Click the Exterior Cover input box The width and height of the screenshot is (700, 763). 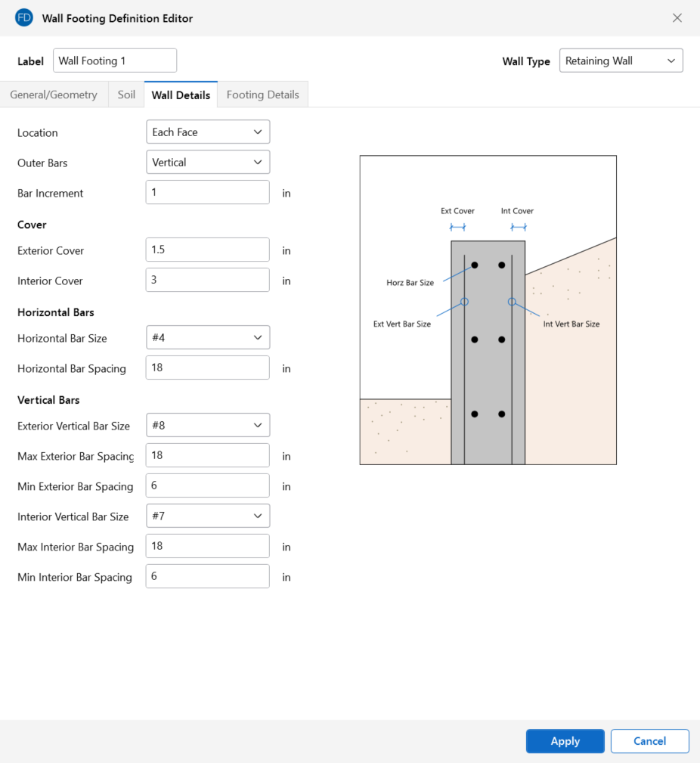[208, 250]
